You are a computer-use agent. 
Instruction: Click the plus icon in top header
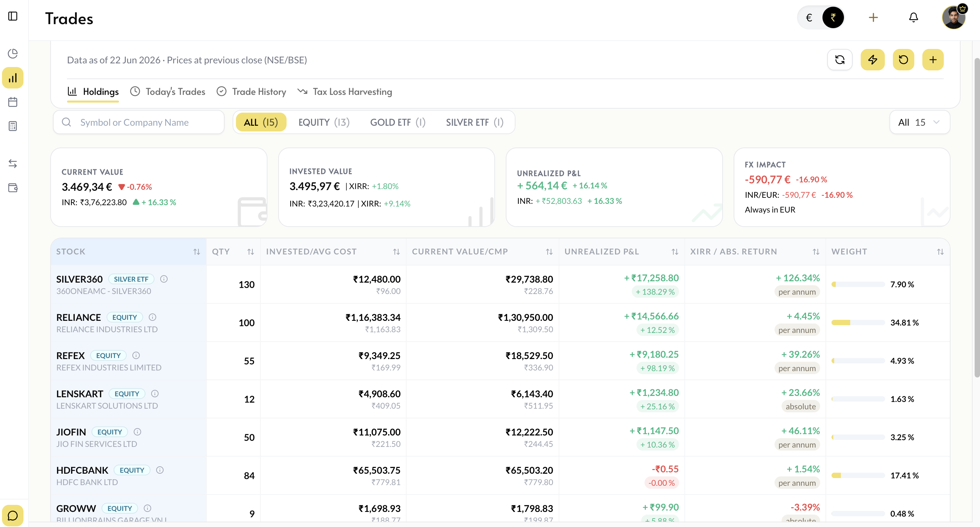coord(873,17)
